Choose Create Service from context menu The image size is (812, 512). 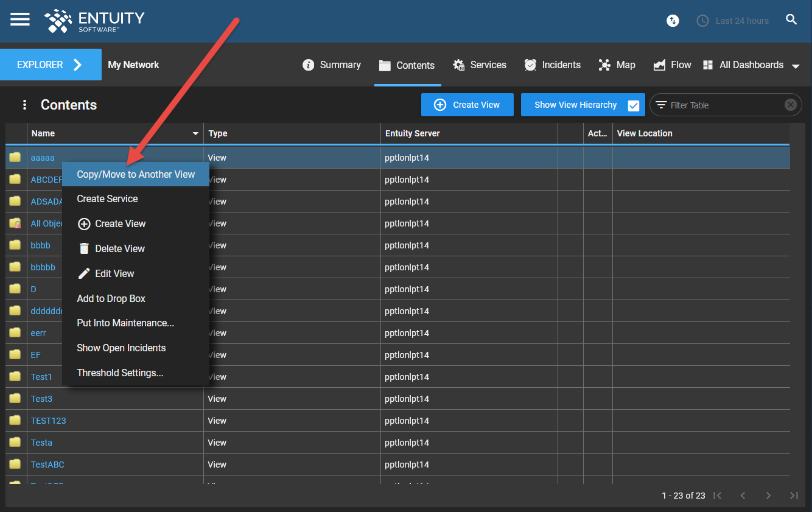tap(136, 198)
